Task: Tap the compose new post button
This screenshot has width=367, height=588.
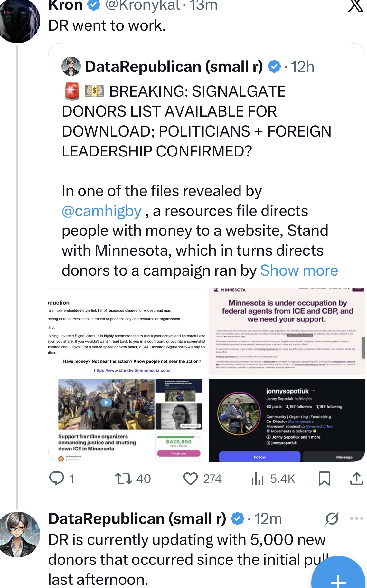Action: click(x=338, y=576)
